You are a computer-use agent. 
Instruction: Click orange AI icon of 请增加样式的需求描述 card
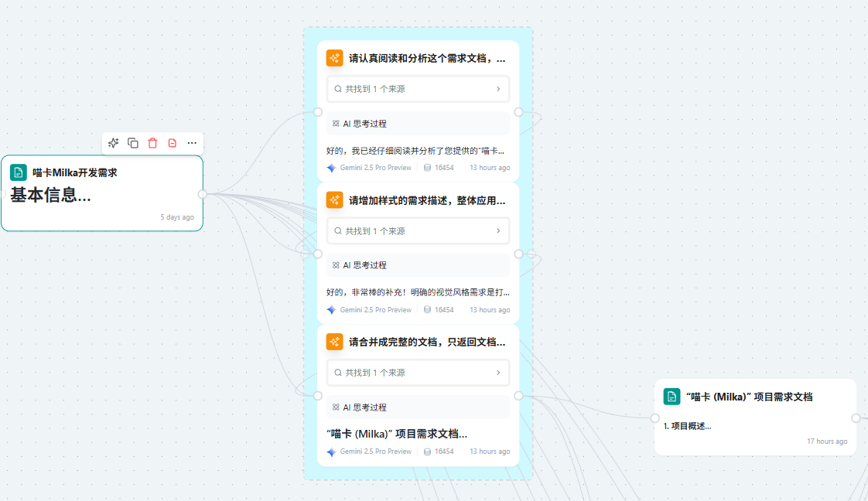(334, 200)
